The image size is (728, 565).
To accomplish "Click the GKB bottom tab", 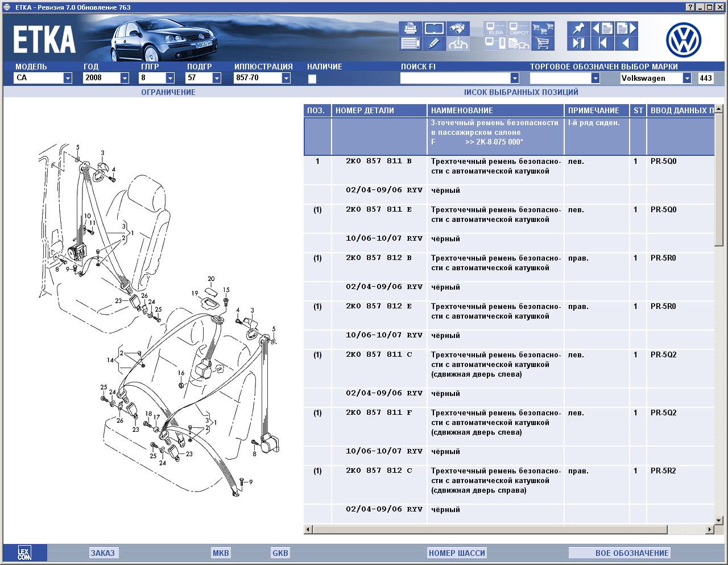I will click(280, 552).
